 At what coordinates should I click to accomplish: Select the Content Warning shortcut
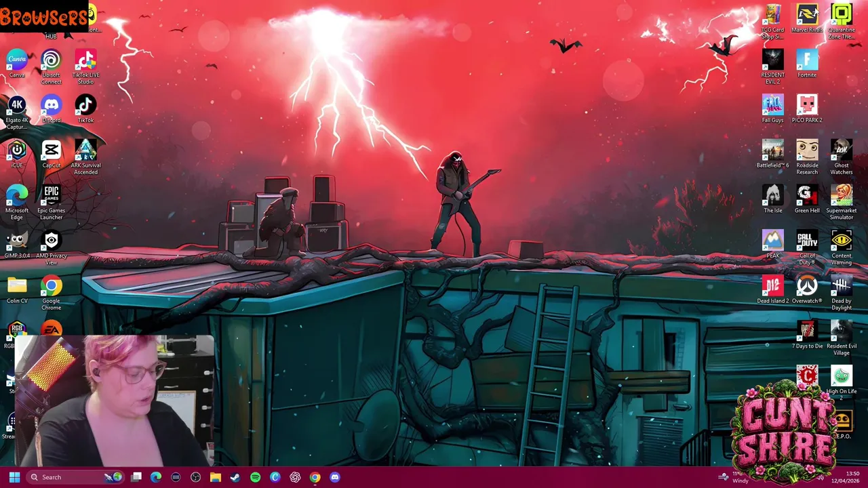coord(842,247)
